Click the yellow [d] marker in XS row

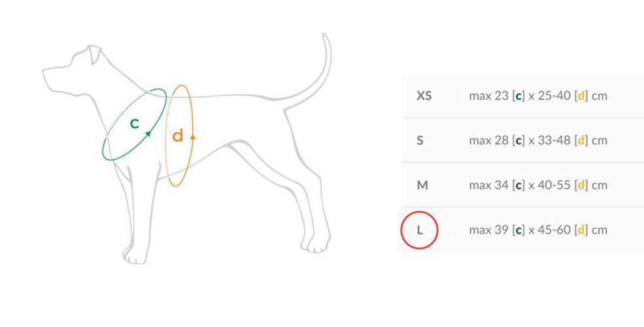[581, 95]
